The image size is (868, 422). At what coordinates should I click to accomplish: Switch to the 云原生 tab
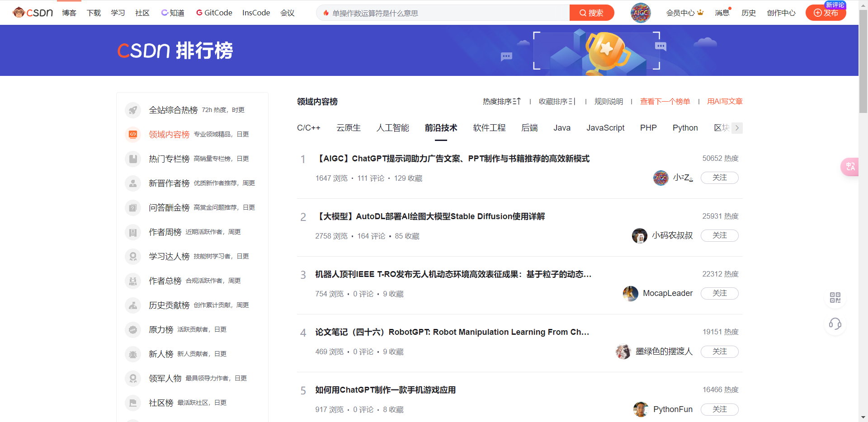[x=349, y=128]
